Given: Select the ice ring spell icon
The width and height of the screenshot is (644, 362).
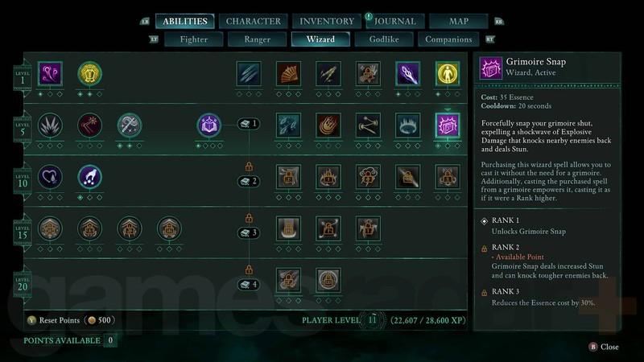Looking at the screenshot, I should tap(408, 125).
